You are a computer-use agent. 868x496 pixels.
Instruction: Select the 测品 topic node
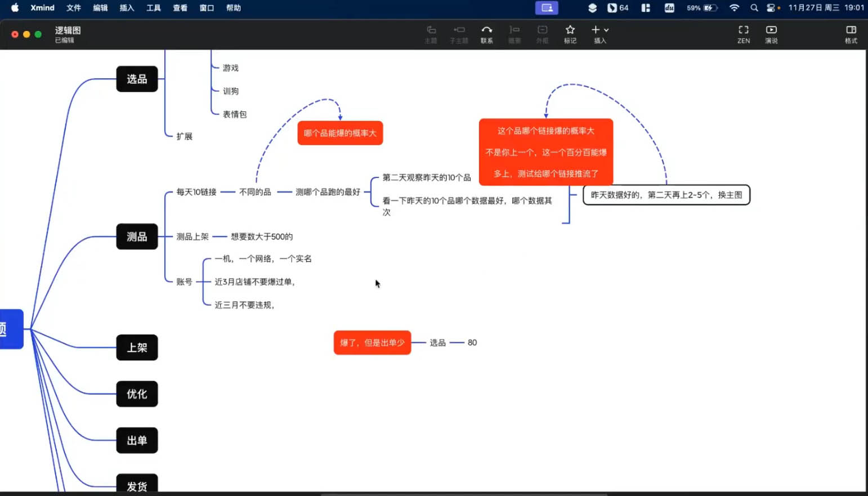point(137,236)
